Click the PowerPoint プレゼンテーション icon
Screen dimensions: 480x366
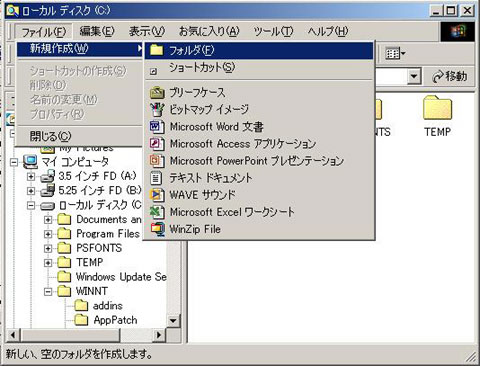pos(157,161)
